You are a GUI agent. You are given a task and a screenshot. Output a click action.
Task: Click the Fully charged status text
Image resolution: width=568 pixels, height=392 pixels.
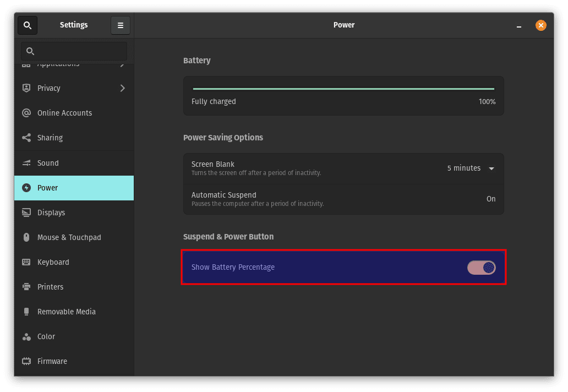(x=214, y=102)
